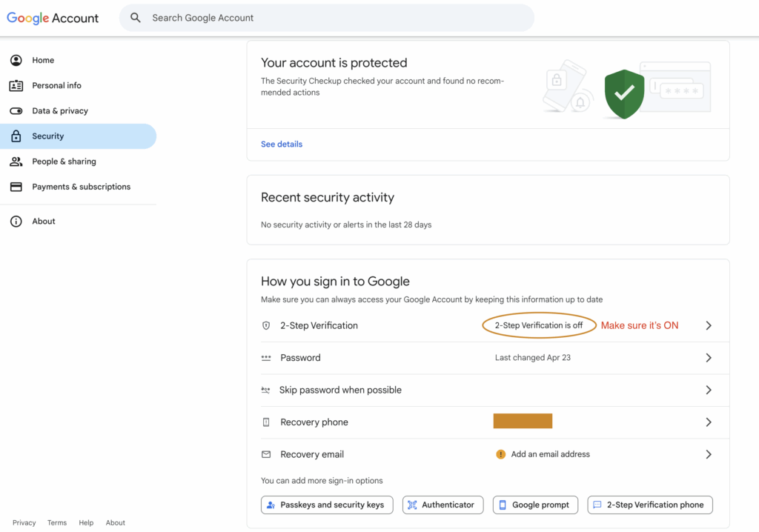The image size is (759, 532).
Task: Expand the Recovery phone chevron
Action: pyautogui.click(x=708, y=422)
